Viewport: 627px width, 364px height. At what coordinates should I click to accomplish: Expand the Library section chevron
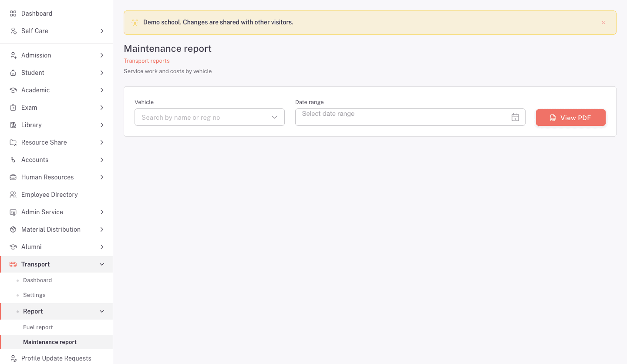[x=102, y=125]
